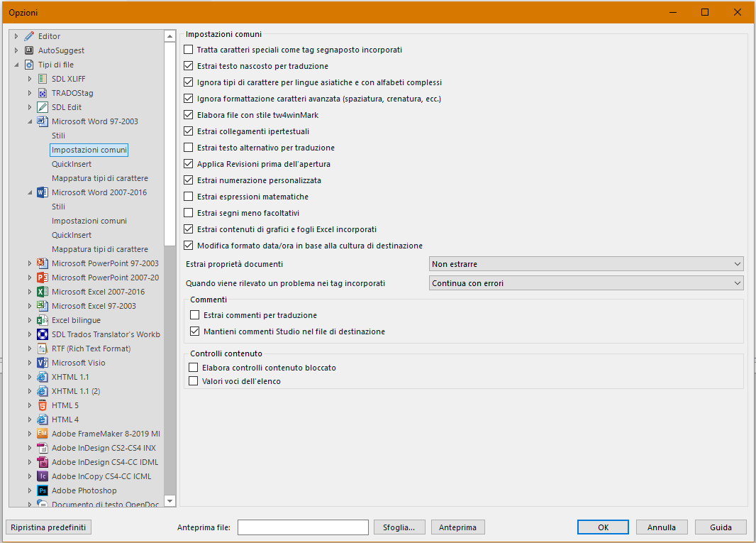Enable Estrai testo alternativo per traduzione

tap(189, 148)
